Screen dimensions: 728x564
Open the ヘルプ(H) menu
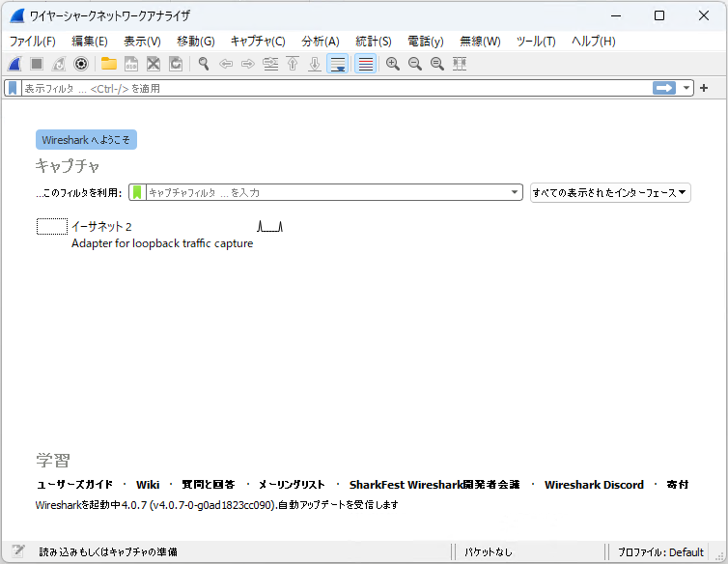tap(594, 42)
